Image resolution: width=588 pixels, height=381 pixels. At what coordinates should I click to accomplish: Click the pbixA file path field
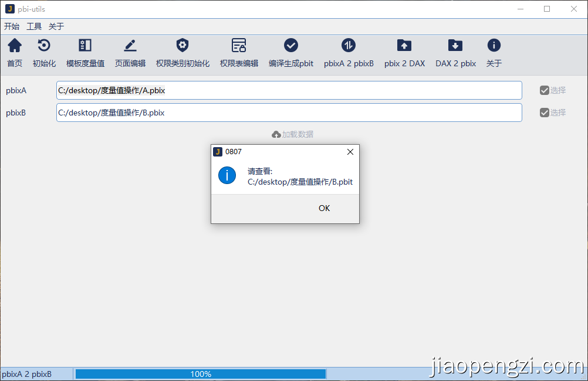pyautogui.click(x=289, y=90)
